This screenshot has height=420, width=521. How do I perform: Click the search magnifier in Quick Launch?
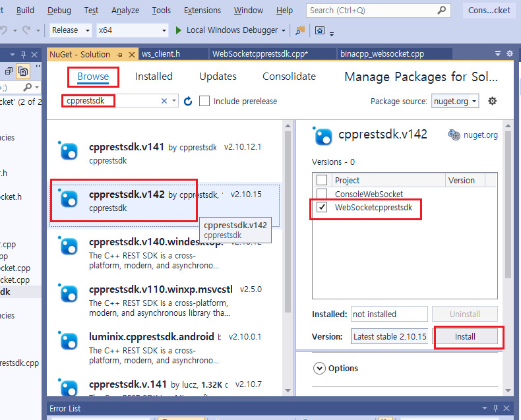pyautogui.click(x=441, y=11)
